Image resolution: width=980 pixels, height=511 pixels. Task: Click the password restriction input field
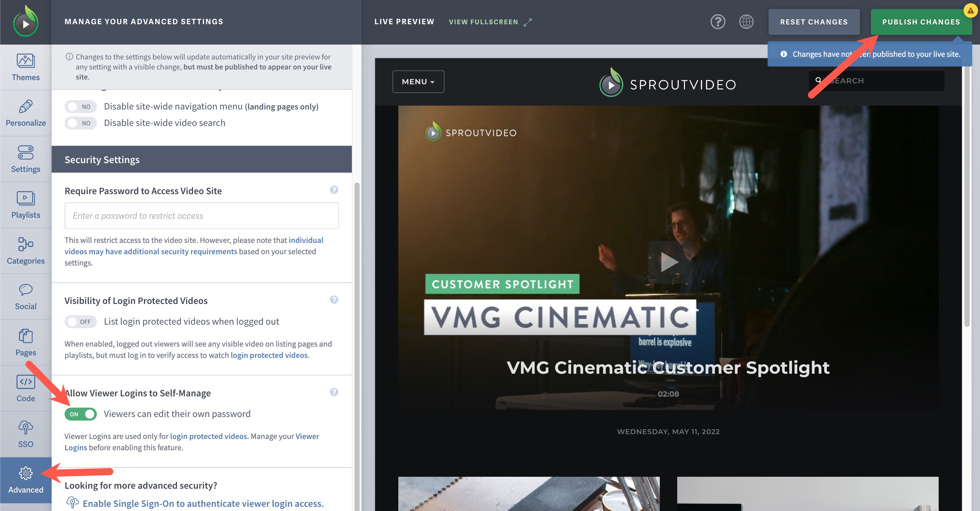pos(201,215)
